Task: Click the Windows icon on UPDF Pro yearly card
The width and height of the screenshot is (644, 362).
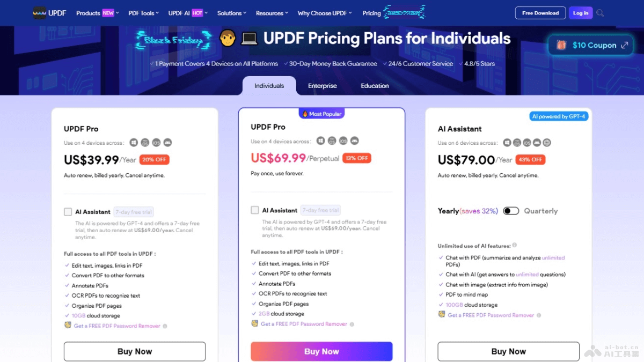Action: [x=134, y=142]
